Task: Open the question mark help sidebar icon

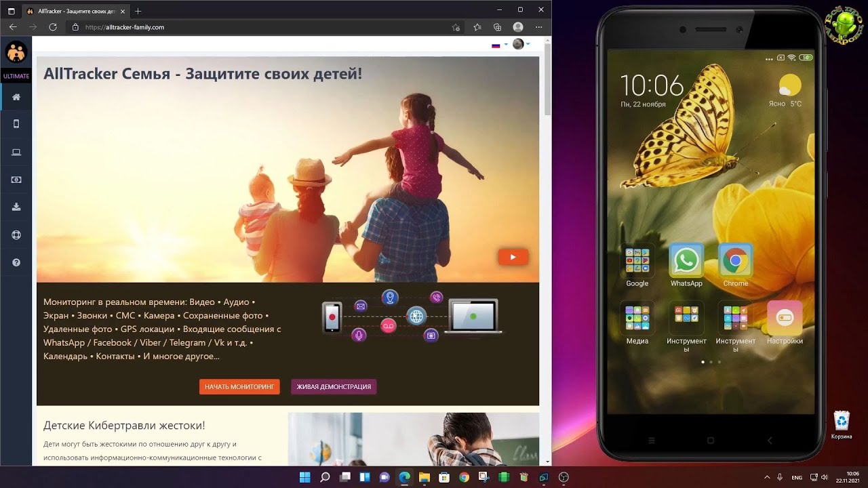Action: coord(16,262)
